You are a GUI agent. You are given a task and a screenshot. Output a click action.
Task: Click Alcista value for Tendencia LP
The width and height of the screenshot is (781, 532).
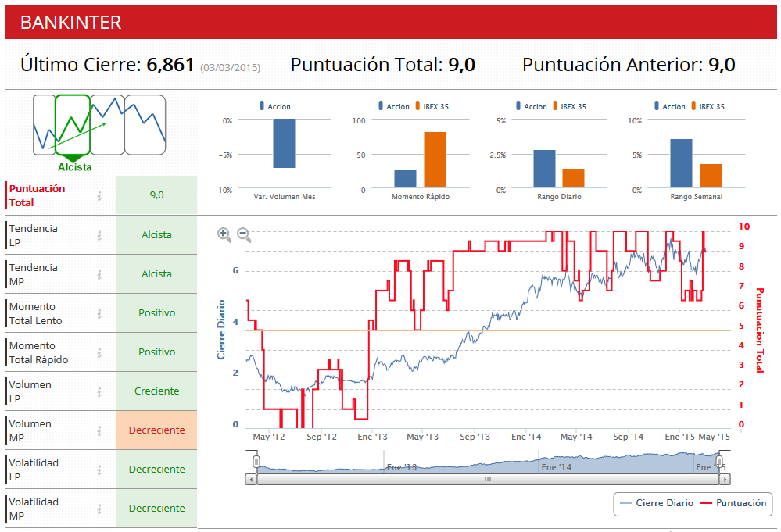[x=156, y=235]
